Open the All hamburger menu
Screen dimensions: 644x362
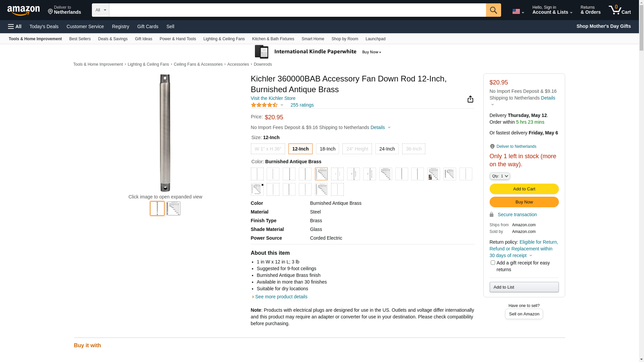tap(15, 26)
